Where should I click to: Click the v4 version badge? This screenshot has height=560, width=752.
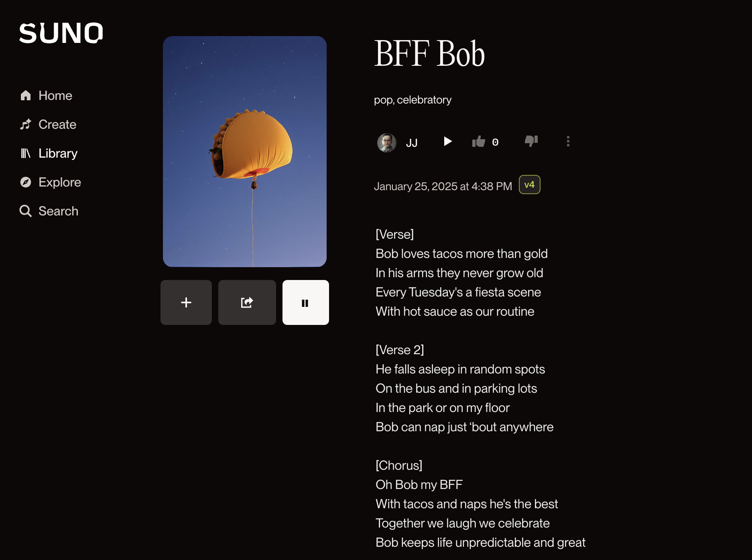[529, 185]
